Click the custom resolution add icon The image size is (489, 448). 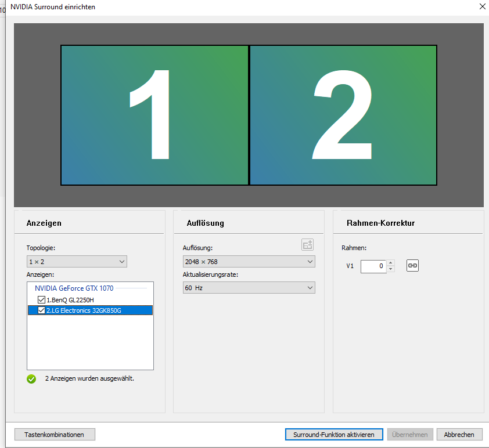coord(307,245)
